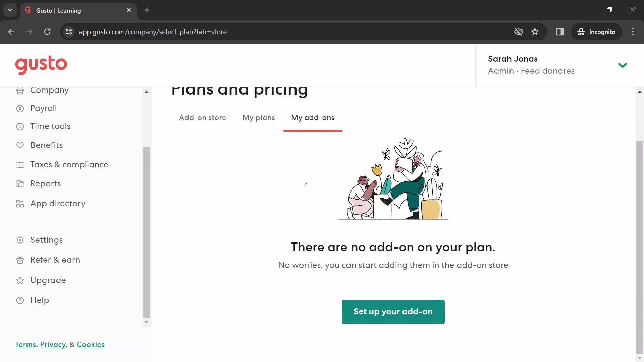This screenshot has width=644, height=362.
Task: Click the Gusto home logo
Action: tap(42, 65)
